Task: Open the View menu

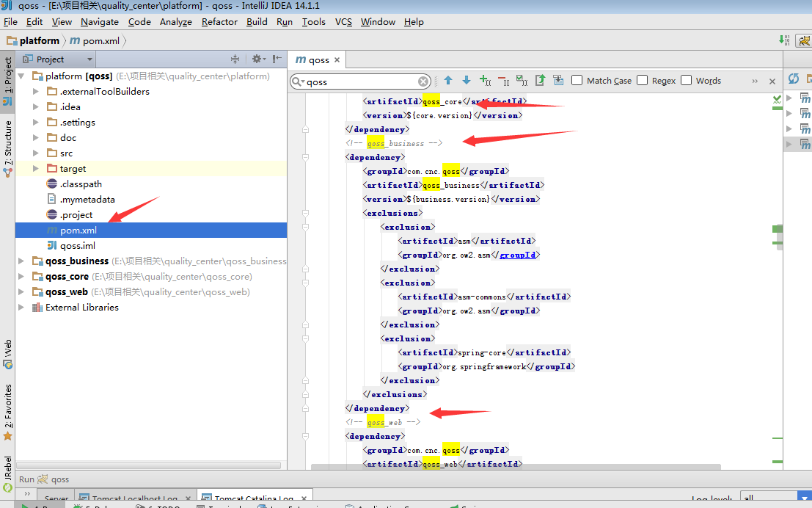Action: pos(62,22)
